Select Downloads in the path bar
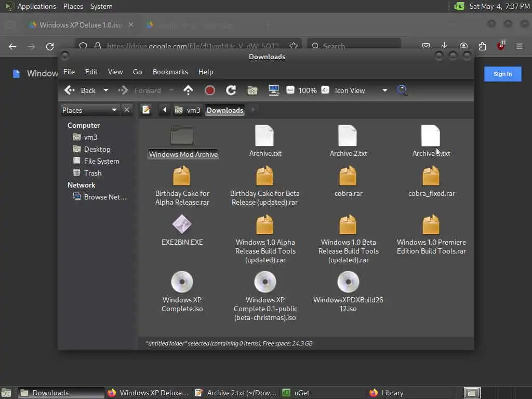 pyautogui.click(x=225, y=110)
